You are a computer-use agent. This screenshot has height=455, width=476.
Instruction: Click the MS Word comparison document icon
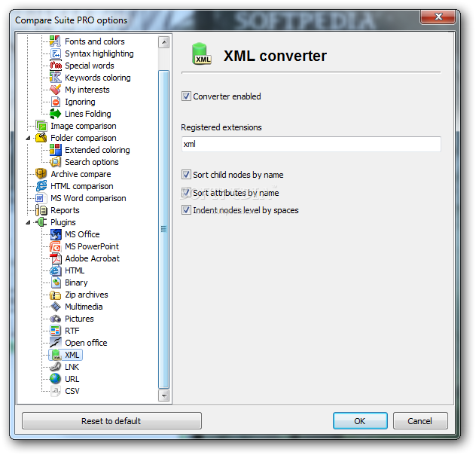41,198
